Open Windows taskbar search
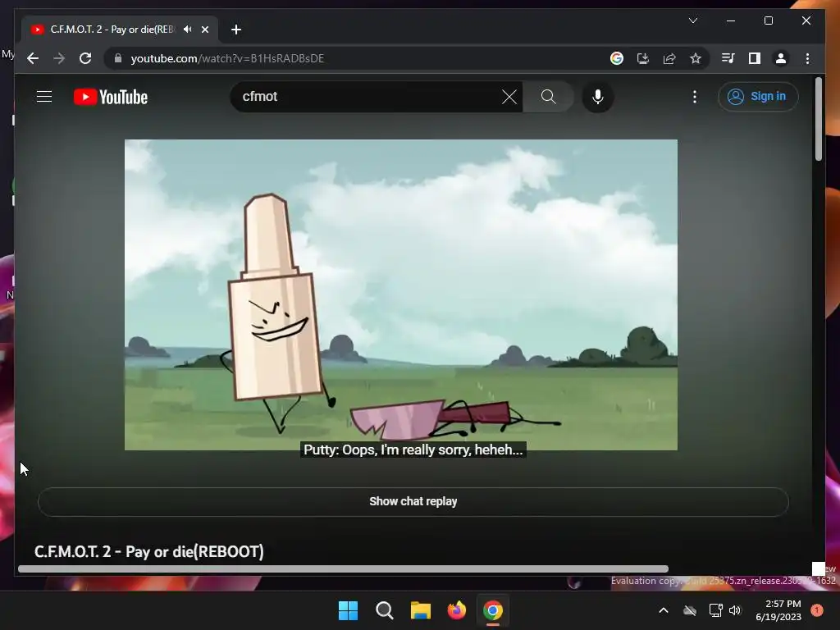The width and height of the screenshot is (840, 630). (x=384, y=610)
